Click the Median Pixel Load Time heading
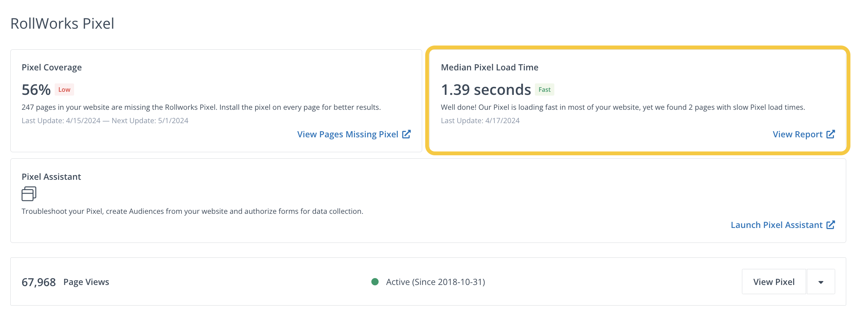This screenshot has width=868, height=319. click(x=489, y=67)
